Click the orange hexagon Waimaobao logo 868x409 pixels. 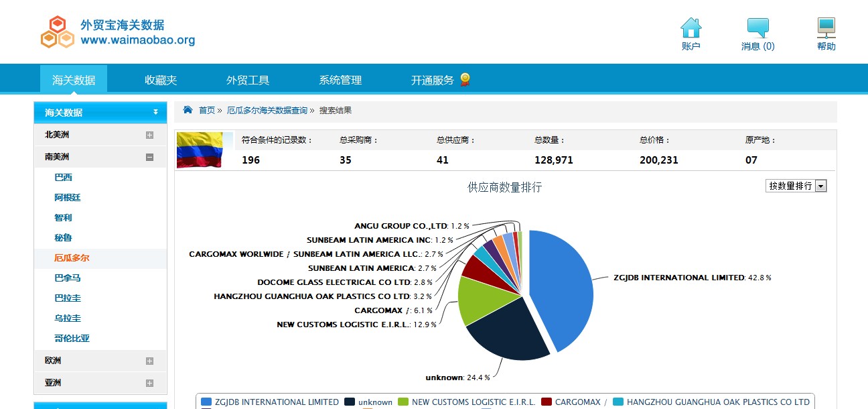[57, 32]
